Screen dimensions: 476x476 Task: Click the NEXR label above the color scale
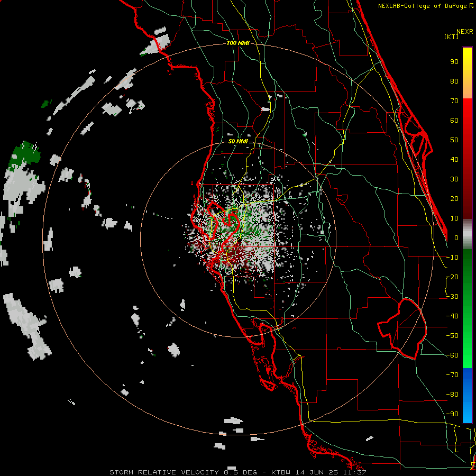(465, 32)
